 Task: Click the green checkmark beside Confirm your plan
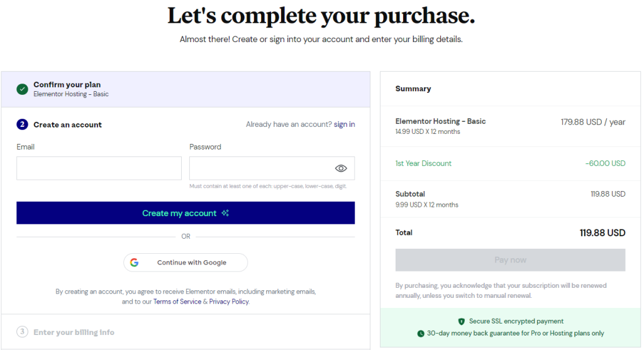22,89
